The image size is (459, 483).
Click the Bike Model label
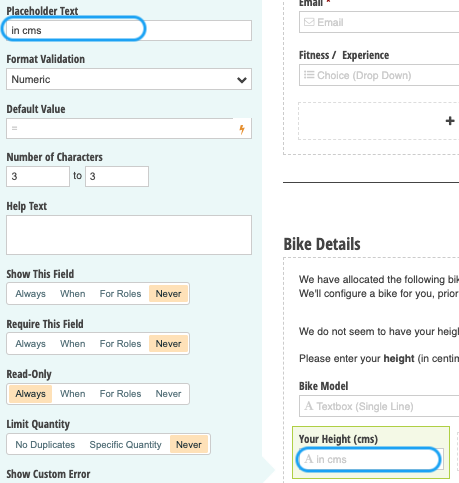tap(323, 386)
